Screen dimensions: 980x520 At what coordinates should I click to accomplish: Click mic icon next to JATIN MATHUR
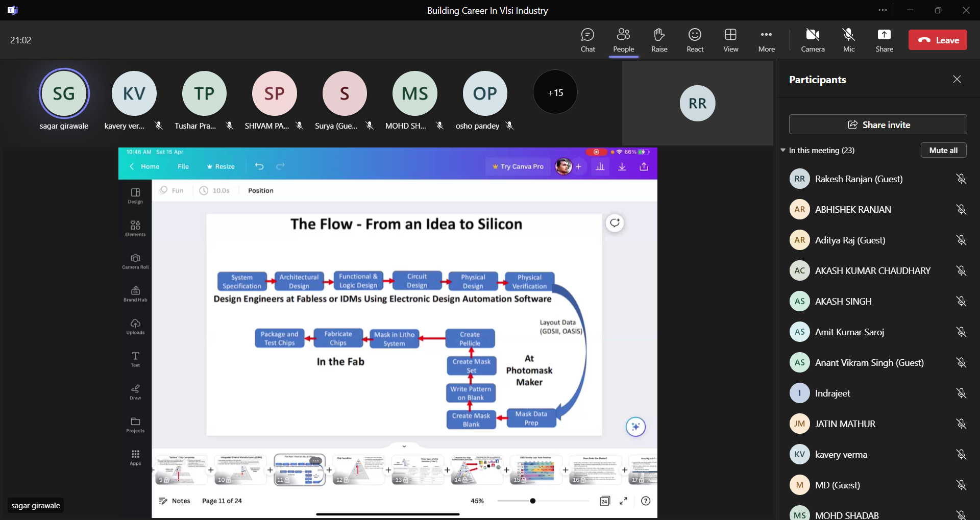[961, 424]
